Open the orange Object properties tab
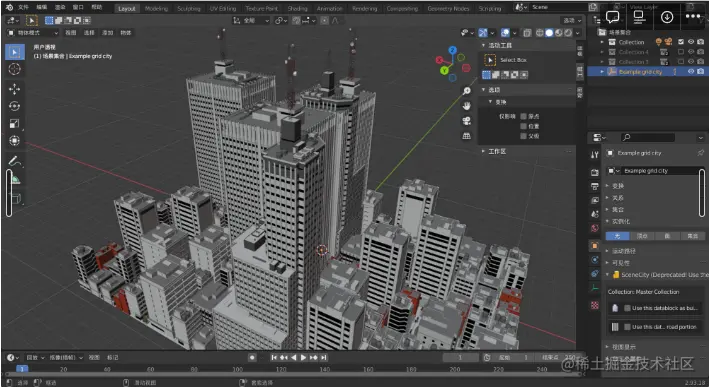Screen dimensions: 709x387 point(595,246)
